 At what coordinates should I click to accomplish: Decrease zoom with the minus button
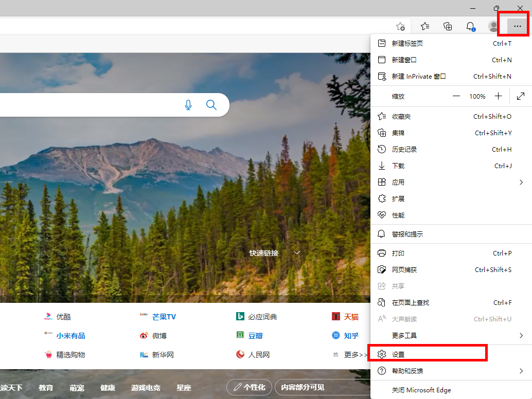[456, 96]
